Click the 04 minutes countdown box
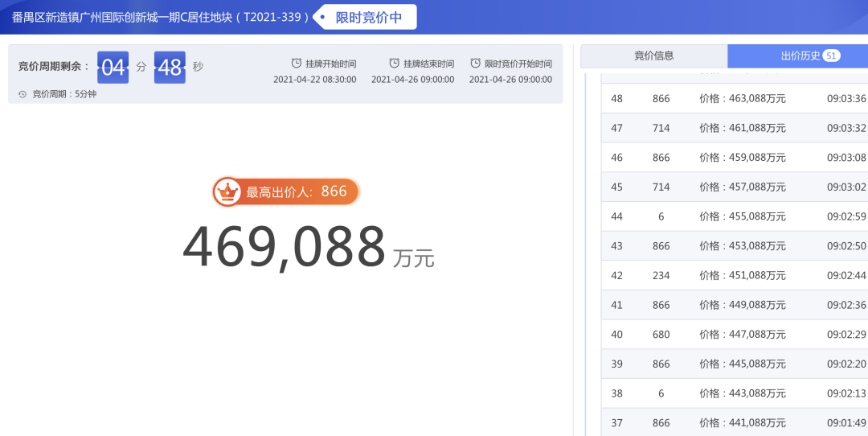 point(113,68)
